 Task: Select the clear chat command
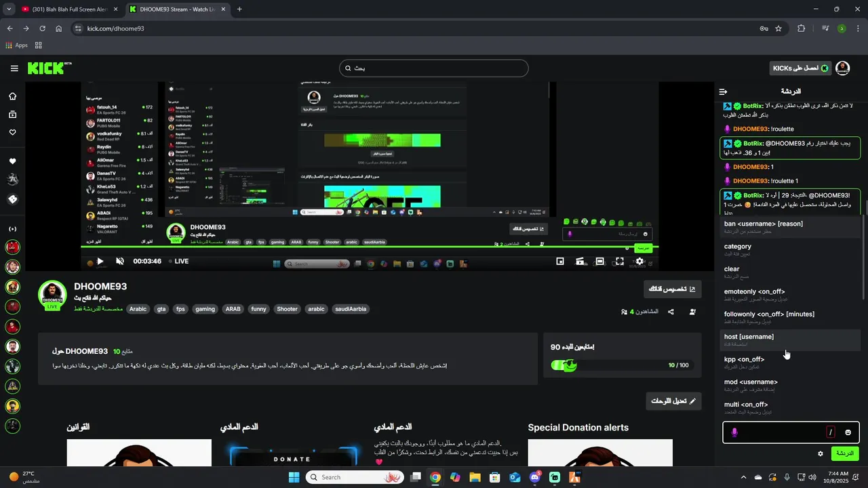pos(789,272)
